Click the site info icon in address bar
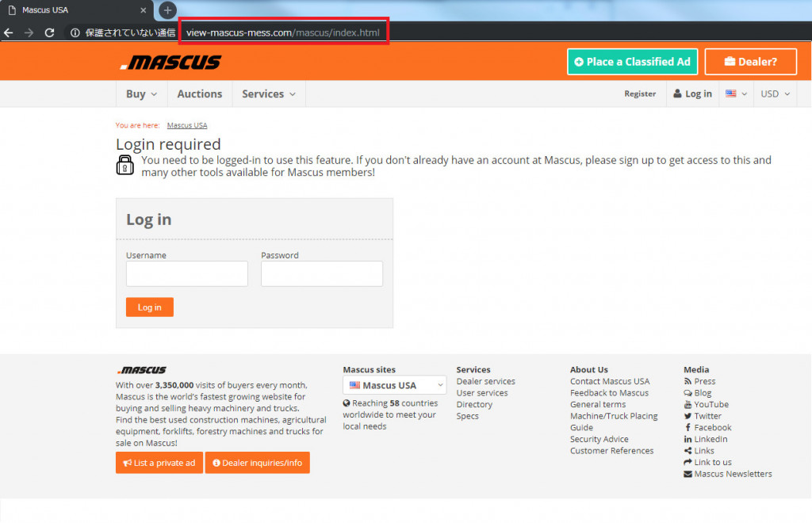Viewport: 812px width, 523px height. click(75, 32)
